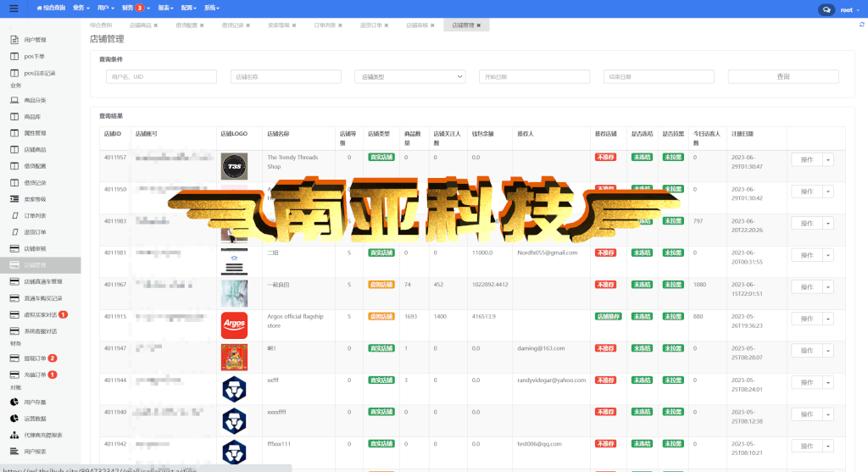Click the pos下单 sidebar icon
868x472 pixels.
[14, 57]
